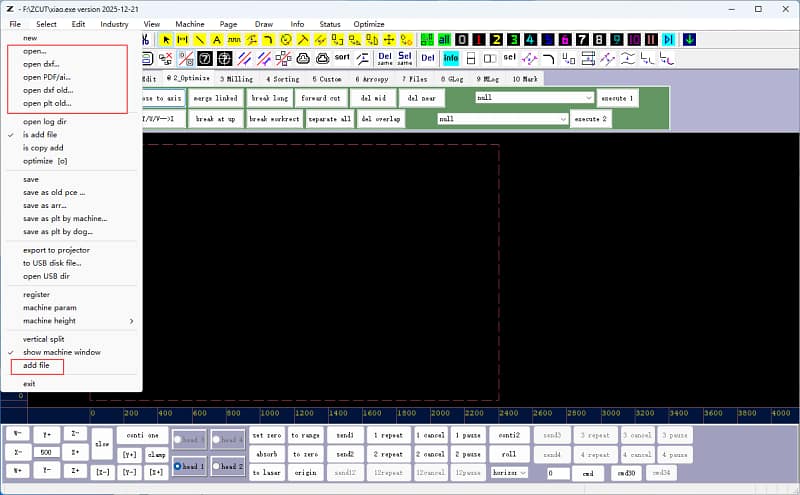
Task: Toggle the 'is copy add' option
Action: point(43,148)
